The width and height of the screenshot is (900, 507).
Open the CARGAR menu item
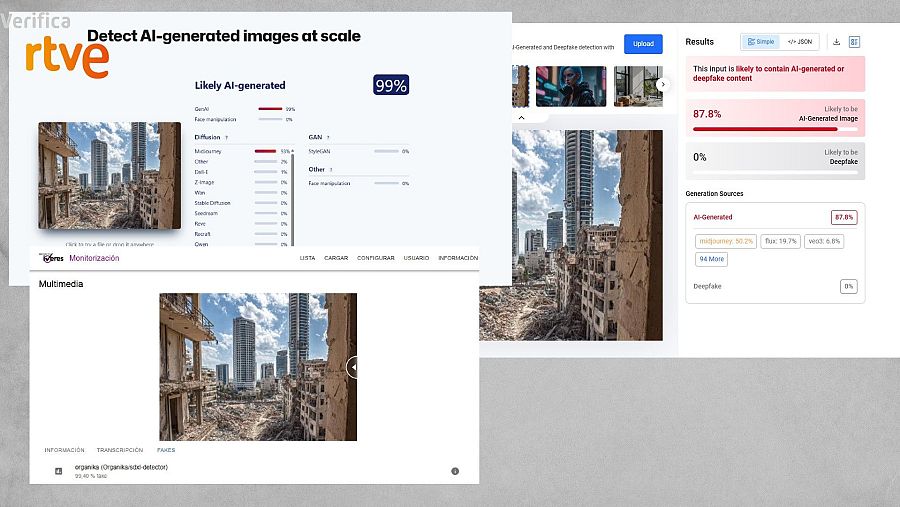point(336,258)
